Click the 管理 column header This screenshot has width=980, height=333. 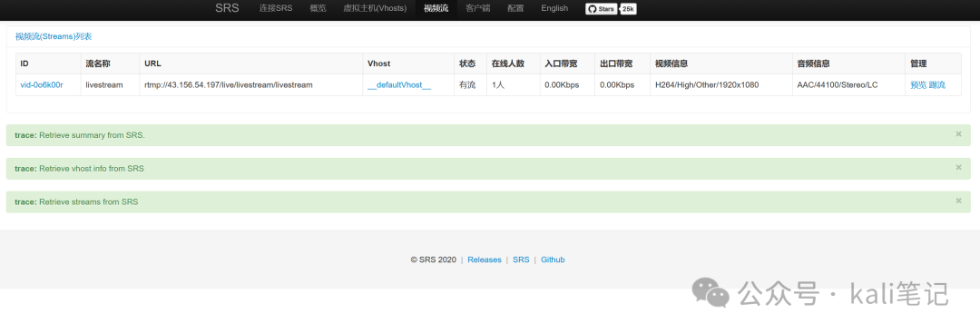coord(933,64)
